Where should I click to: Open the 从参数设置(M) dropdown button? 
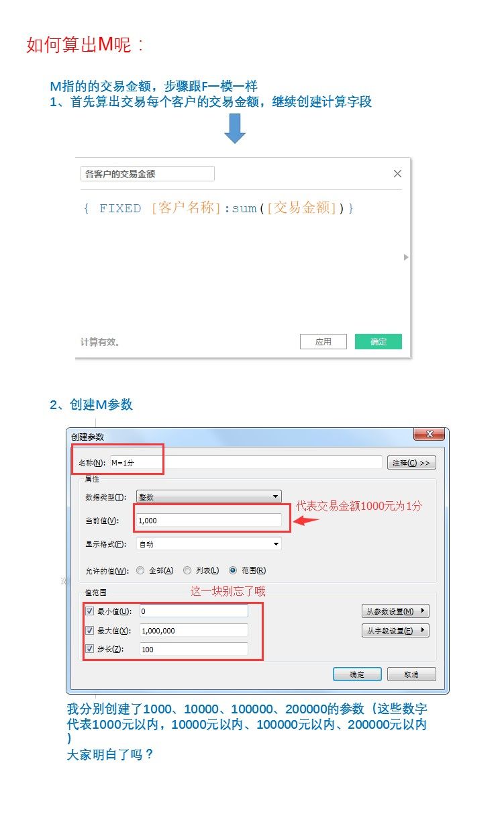point(395,611)
